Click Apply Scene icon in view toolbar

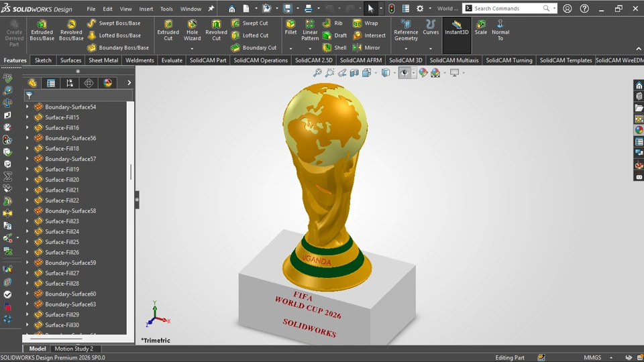(x=435, y=73)
